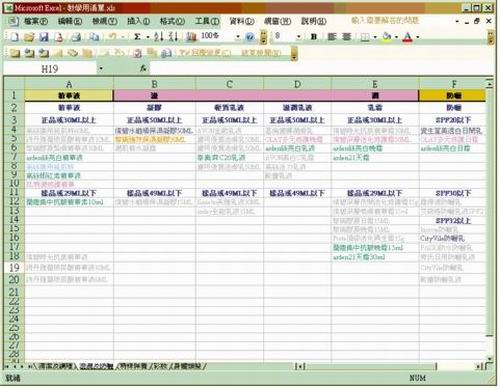The width and height of the screenshot is (500, 389).
Task: Open the 視窗(W) menu
Action: click(x=277, y=21)
